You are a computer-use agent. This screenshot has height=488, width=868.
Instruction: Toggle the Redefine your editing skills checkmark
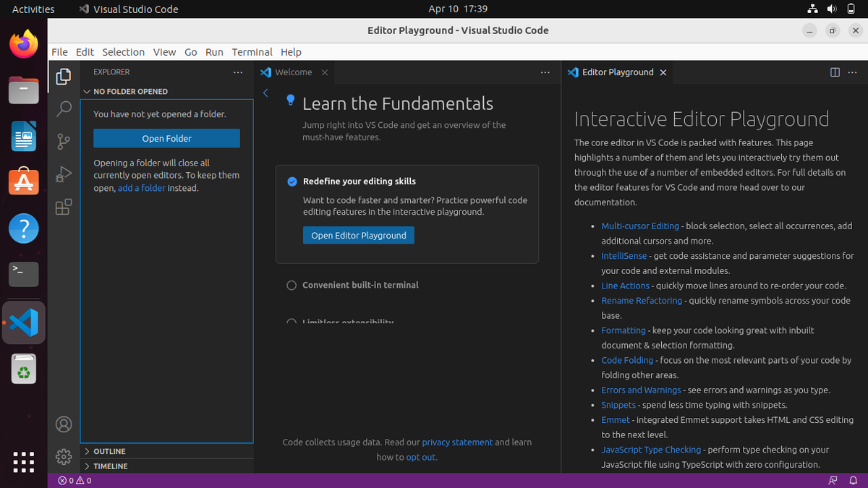pos(292,181)
